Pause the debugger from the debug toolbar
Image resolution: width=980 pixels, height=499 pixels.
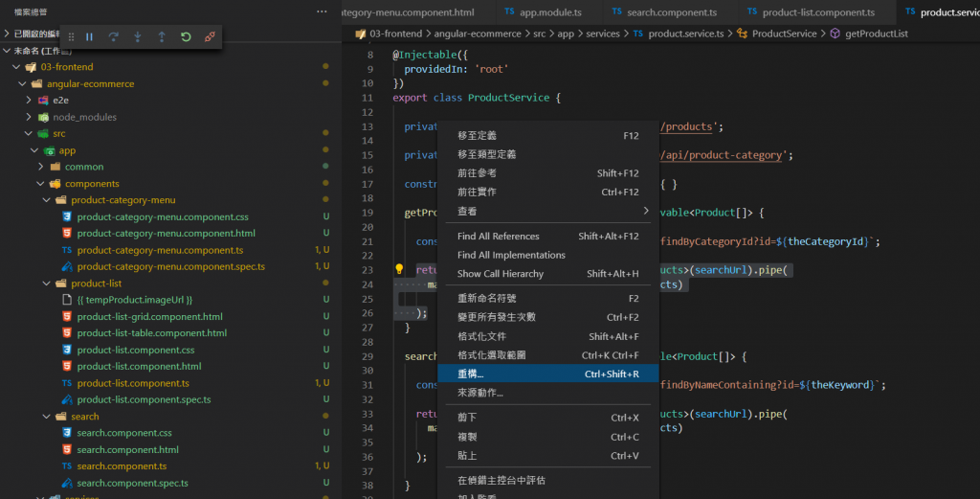pyautogui.click(x=90, y=37)
